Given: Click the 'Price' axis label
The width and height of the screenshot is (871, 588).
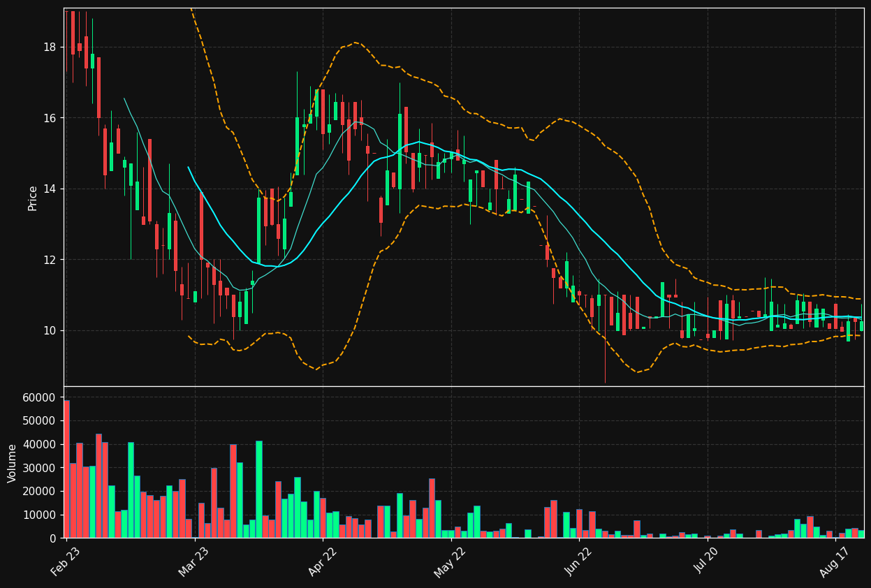Looking at the screenshot, I should 33,198.
